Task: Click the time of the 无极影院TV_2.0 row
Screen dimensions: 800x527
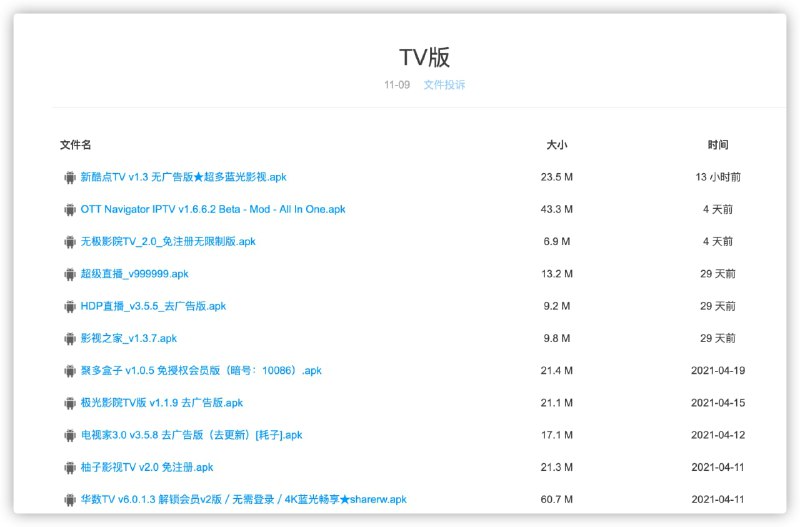Action: [718, 241]
